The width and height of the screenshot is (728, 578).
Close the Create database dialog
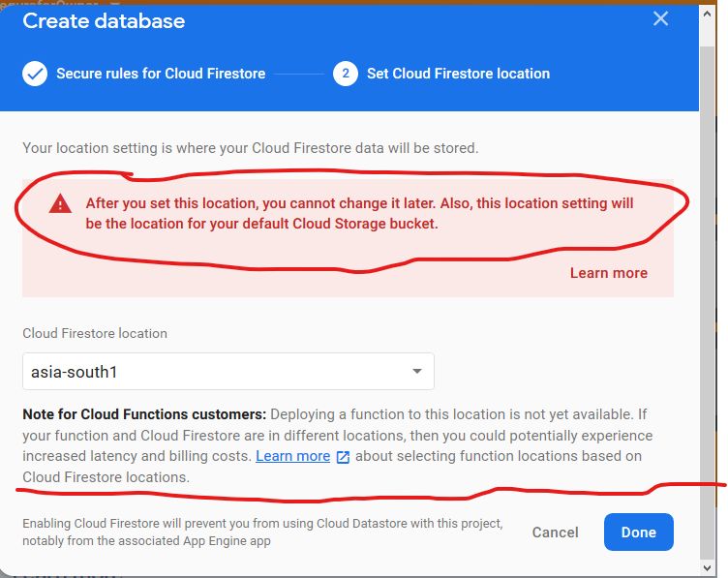tap(661, 18)
